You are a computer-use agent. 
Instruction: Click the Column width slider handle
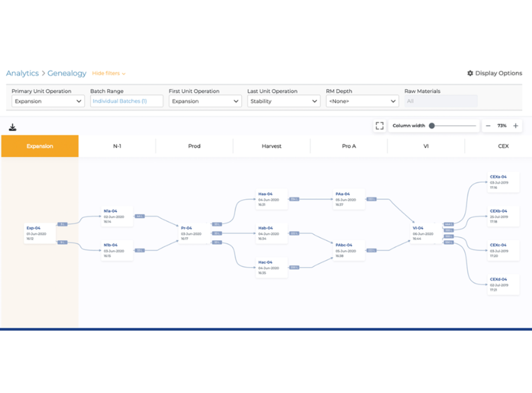(432, 126)
